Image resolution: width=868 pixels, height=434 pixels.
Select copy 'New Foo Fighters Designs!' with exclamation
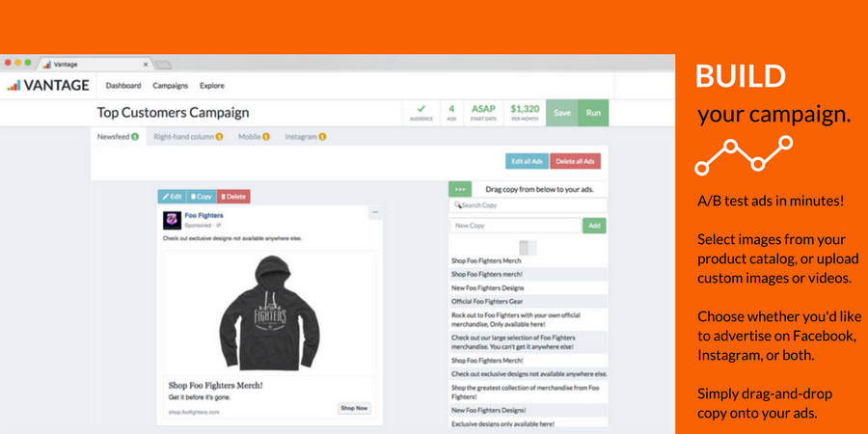click(x=529, y=411)
